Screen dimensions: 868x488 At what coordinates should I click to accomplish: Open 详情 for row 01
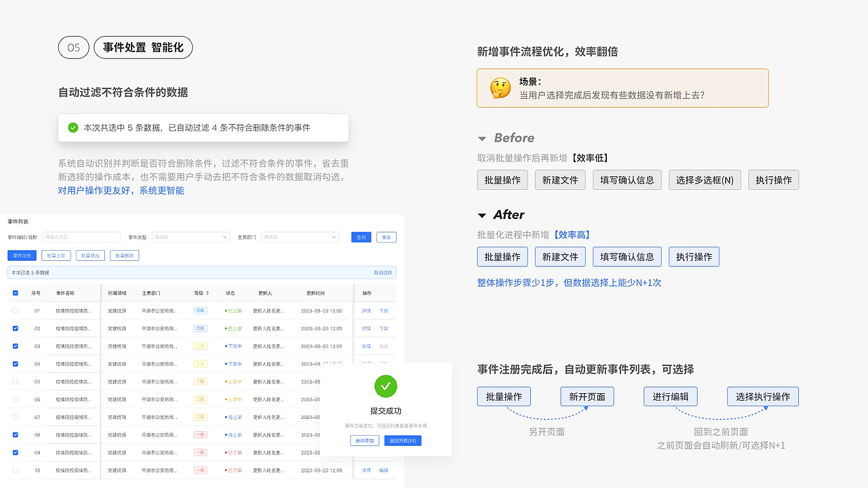pyautogui.click(x=366, y=310)
